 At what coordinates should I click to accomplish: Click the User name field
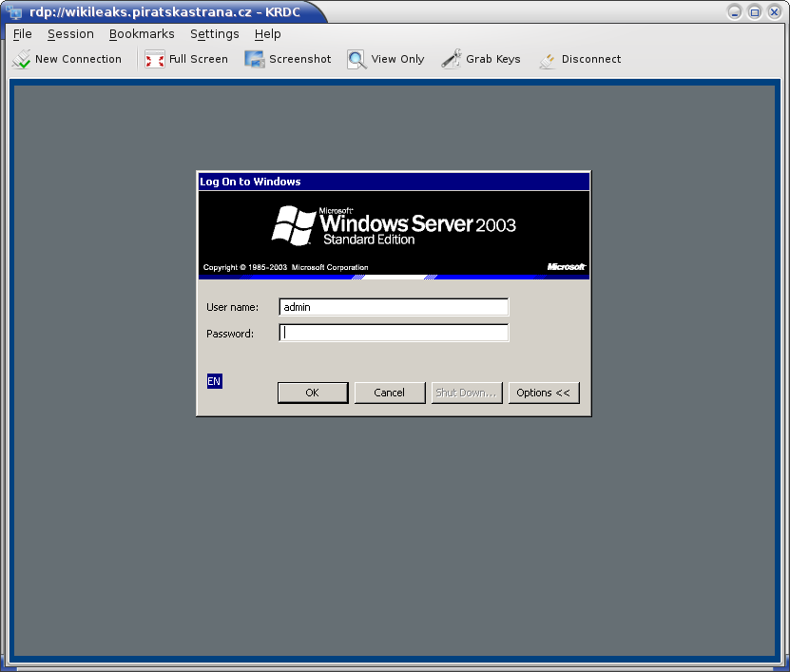click(394, 307)
